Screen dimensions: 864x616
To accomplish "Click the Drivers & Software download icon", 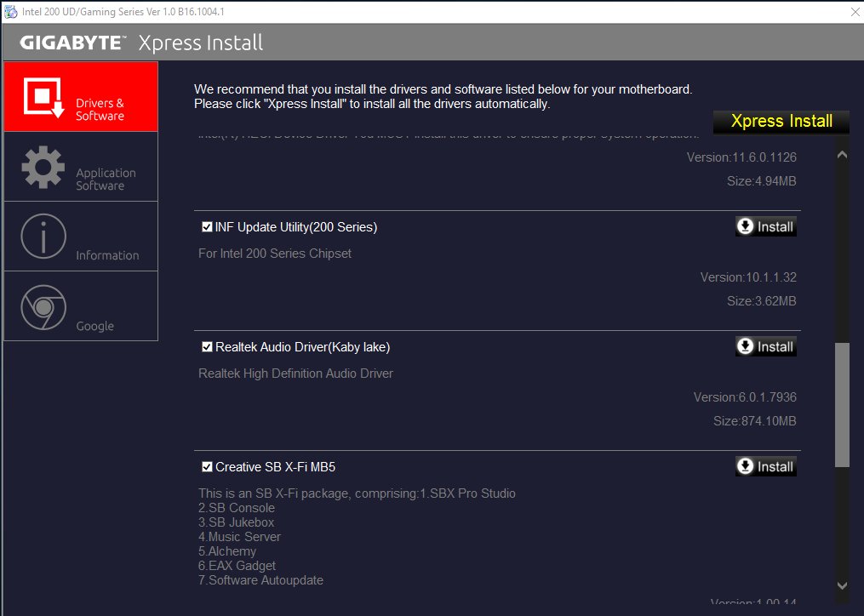I will tap(43, 97).
